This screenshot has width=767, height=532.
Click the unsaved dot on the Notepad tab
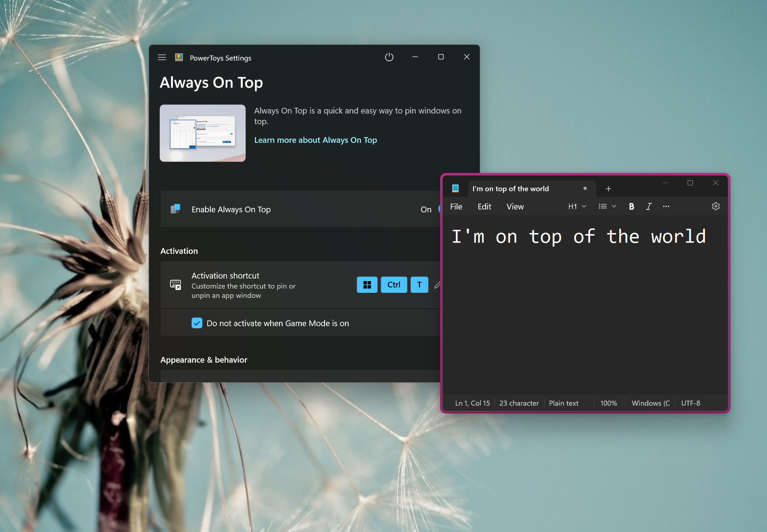[585, 188]
